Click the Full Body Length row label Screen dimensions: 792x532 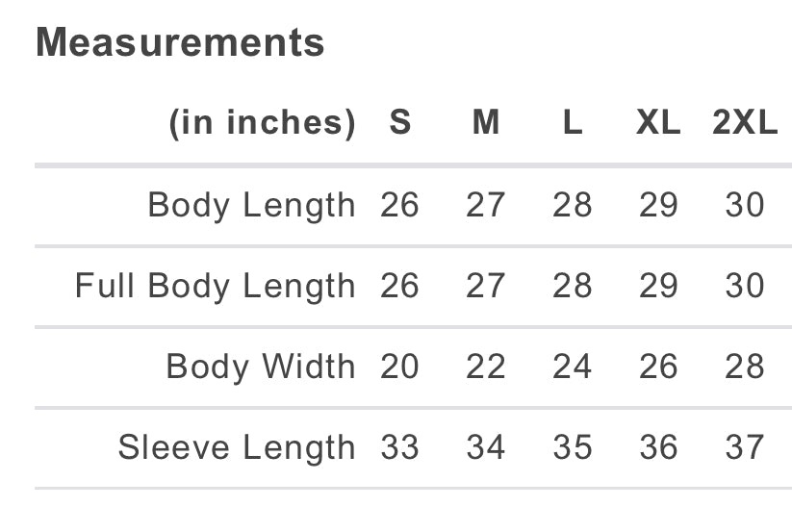tap(215, 286)
